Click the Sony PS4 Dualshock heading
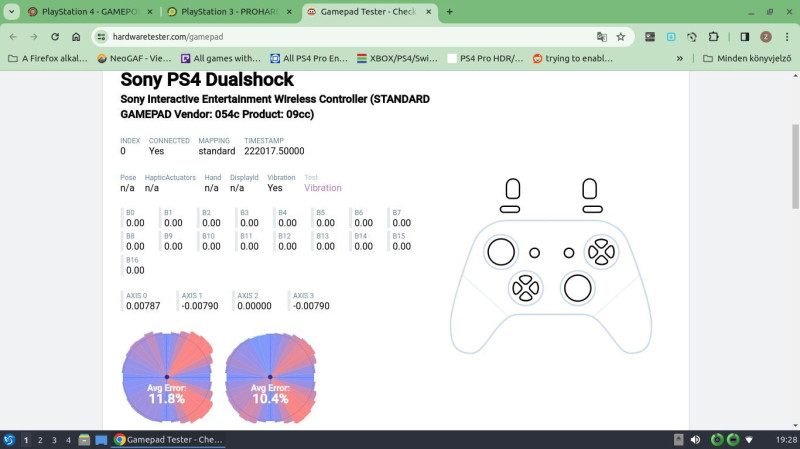Image resolution: width=800 pixels, height=449 pixels. pyautogui.click(x=207, y=80)
